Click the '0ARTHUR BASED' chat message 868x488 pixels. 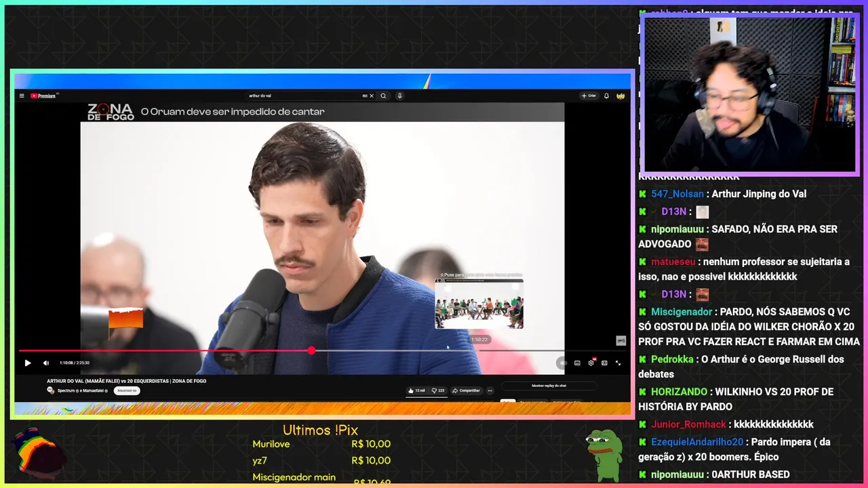(751, 474)
